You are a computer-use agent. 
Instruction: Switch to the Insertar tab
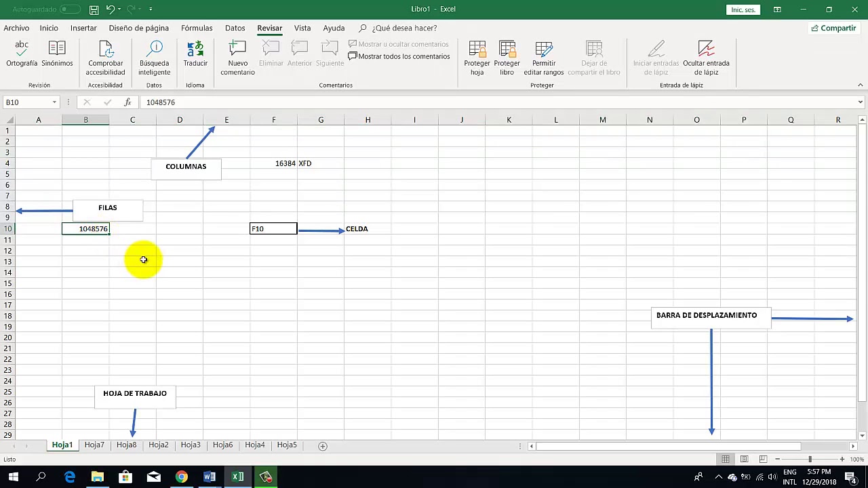tap(83, 28)
